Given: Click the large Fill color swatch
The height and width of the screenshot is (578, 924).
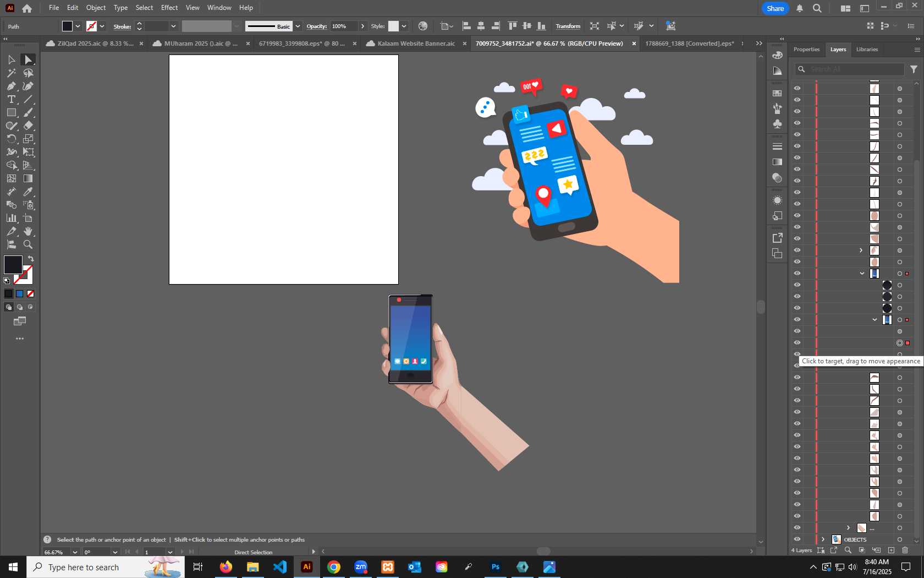Looking at the screenshot, I should point(13,265).
